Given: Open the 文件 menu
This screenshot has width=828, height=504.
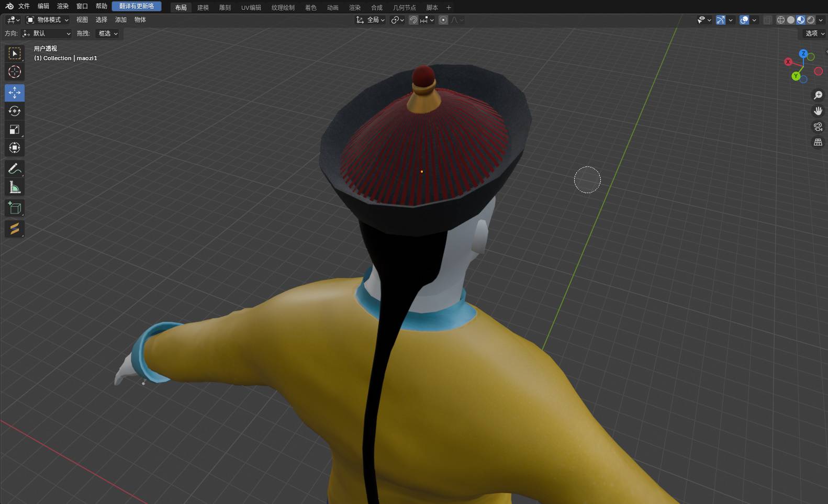Looking at the screenshot, I should click(x=24, y=6).
